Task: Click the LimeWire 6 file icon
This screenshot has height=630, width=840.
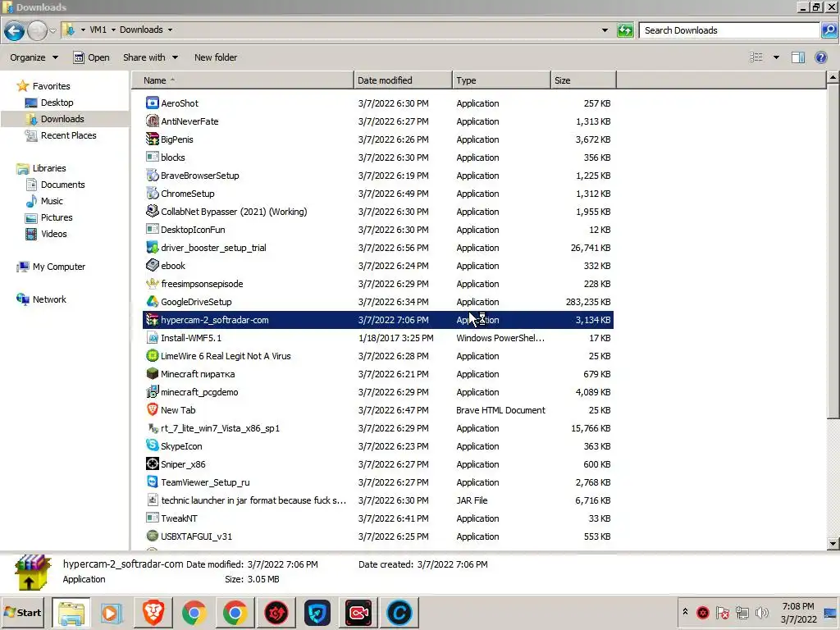Action: click(152, 356)
